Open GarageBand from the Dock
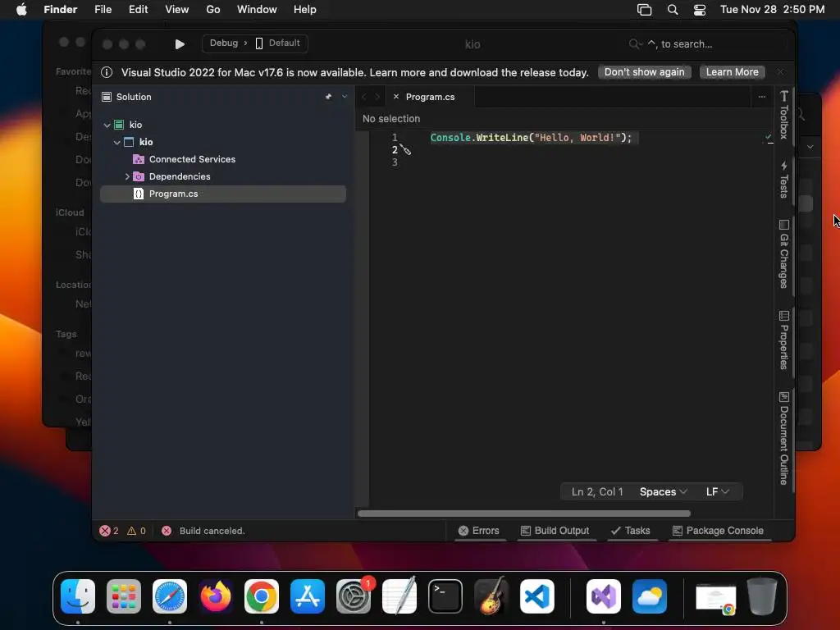Screen dimensions: 840x630 point(491,596)
